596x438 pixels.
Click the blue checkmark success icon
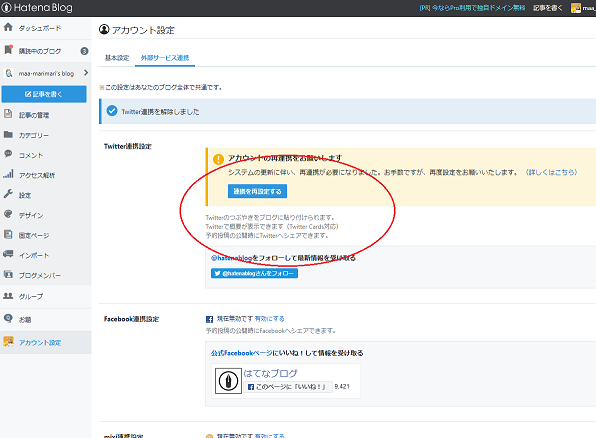pyautogui.click(x=112, y=111)
